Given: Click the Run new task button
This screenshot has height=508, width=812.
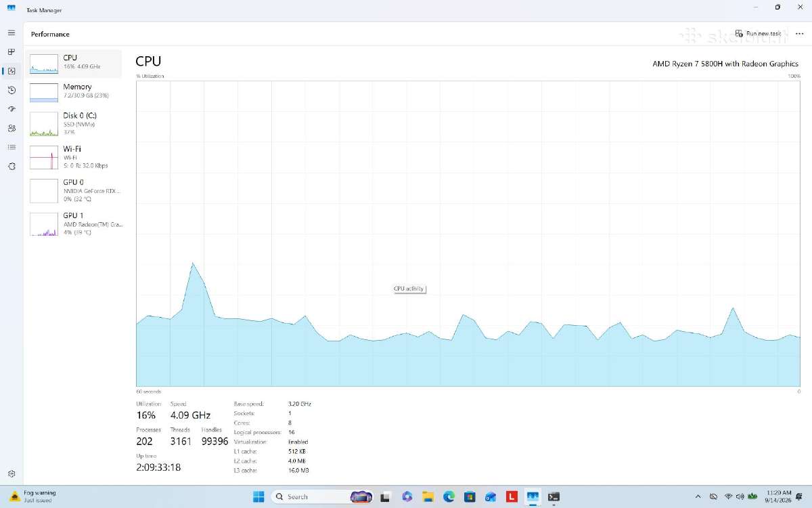Looking at the screenshot, I should click(x=759, y=33).
